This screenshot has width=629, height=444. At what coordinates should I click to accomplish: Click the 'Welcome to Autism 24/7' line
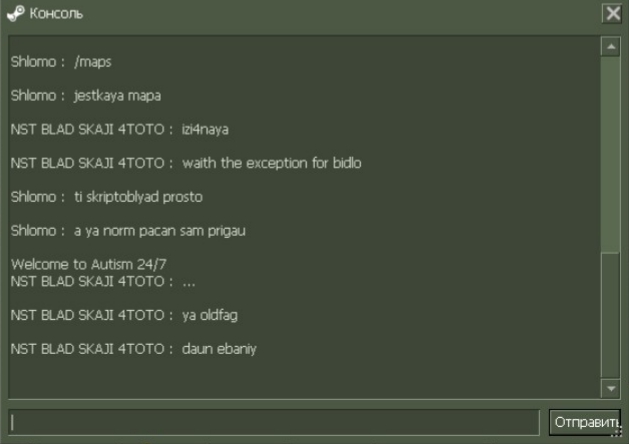[89, 264]
